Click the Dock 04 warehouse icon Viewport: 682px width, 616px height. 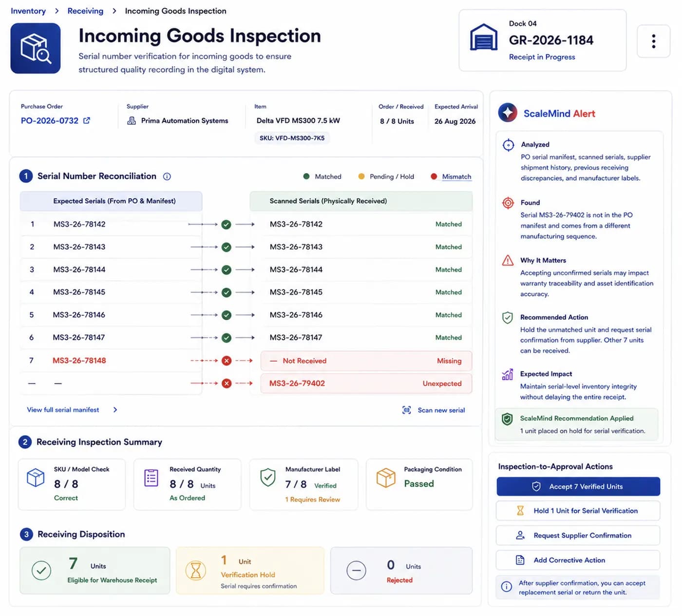[483, 38]
